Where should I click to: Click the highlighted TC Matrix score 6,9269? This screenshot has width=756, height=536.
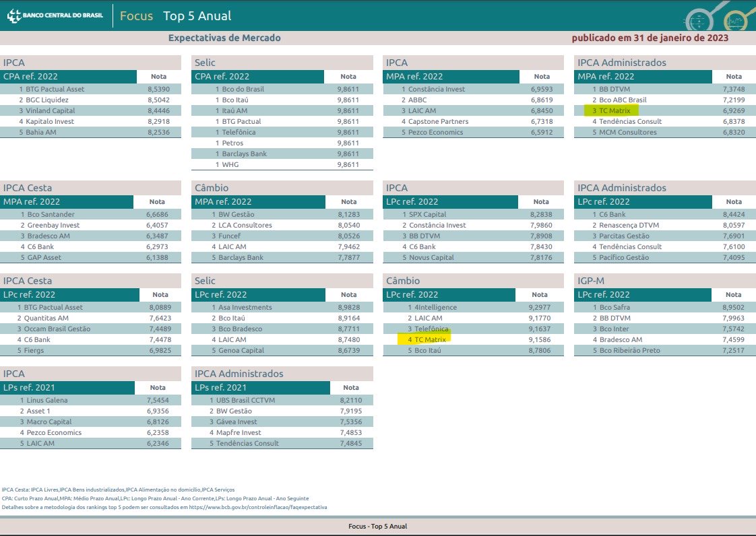coord(733,110)
